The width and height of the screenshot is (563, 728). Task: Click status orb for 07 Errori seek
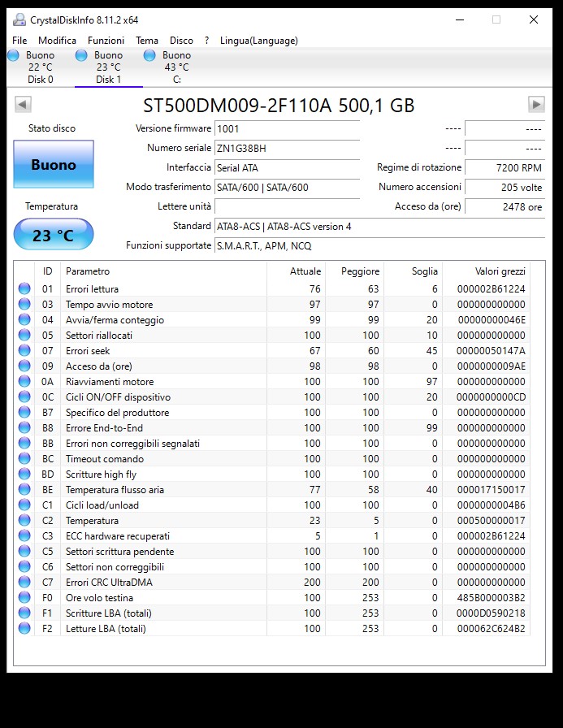click(24, 350)
